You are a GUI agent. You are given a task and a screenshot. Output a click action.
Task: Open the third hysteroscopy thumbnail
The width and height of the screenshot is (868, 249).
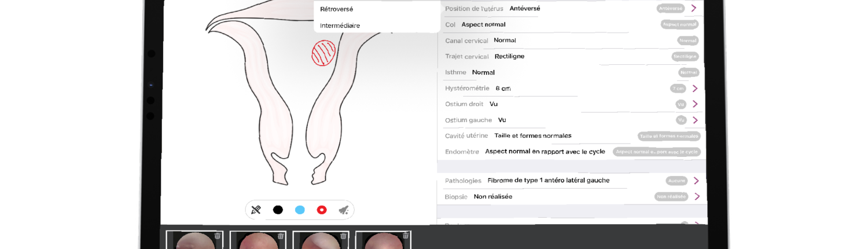321,240
